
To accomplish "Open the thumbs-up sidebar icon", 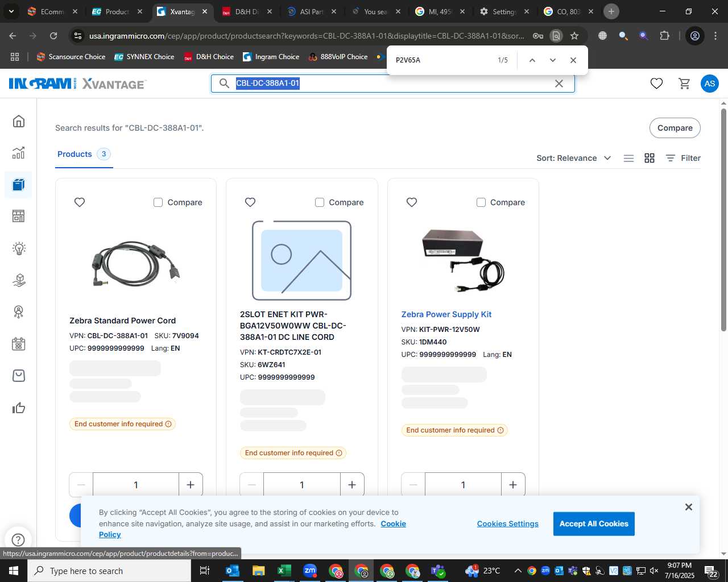I will point(19,408).
